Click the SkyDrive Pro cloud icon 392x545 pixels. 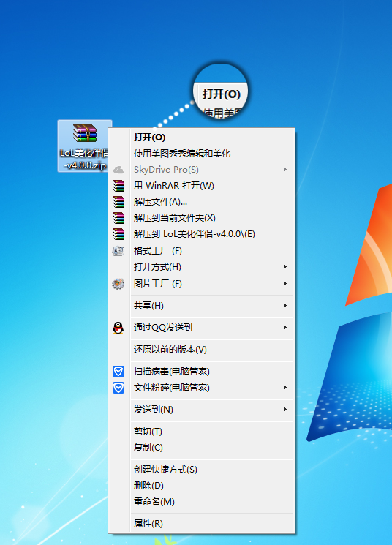click(118, 170)
